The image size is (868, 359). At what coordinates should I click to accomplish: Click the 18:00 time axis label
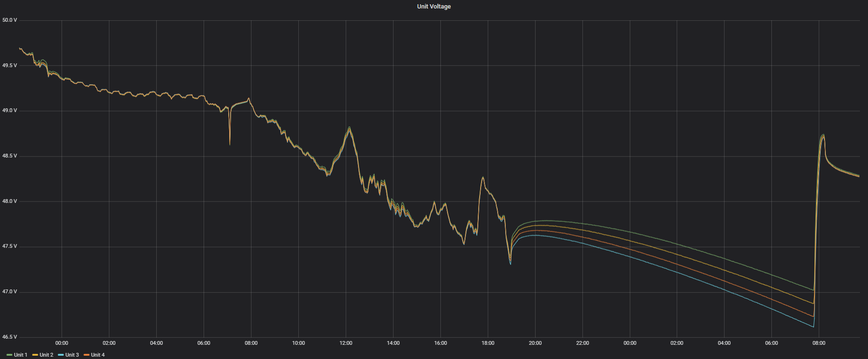click(488, 343)
